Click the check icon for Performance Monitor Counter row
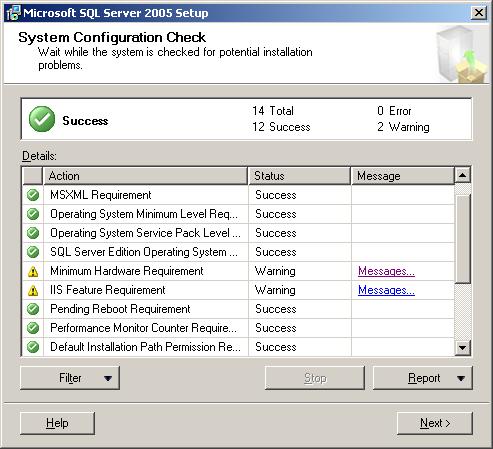 pos(33,328)
